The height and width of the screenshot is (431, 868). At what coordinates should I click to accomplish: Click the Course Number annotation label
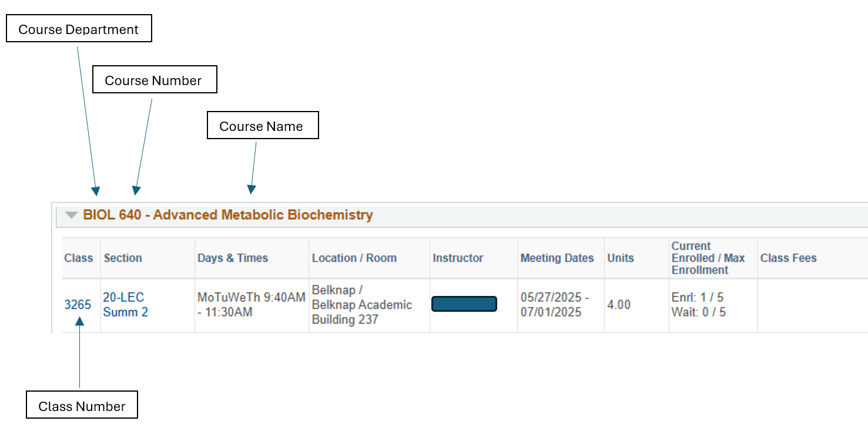155,79
